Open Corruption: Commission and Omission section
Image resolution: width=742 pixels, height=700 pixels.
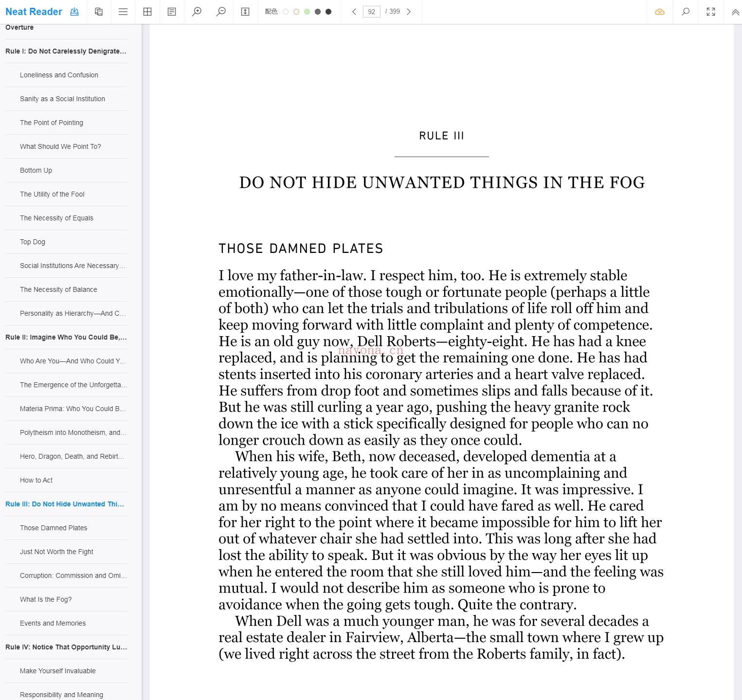click(x=73, y=575)
